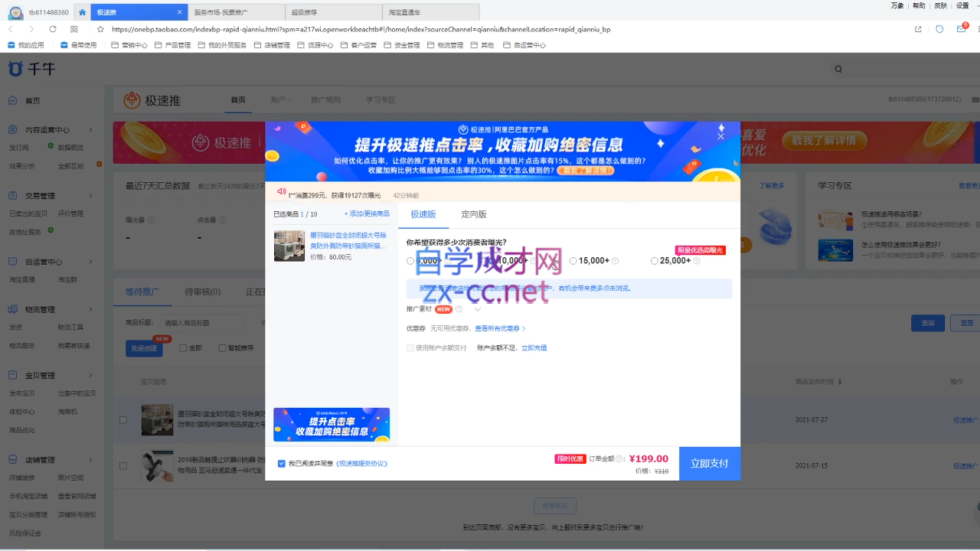Click the browser home icon tab
The height and width of the screenshot is (551, 980).
tap(82, 12)
